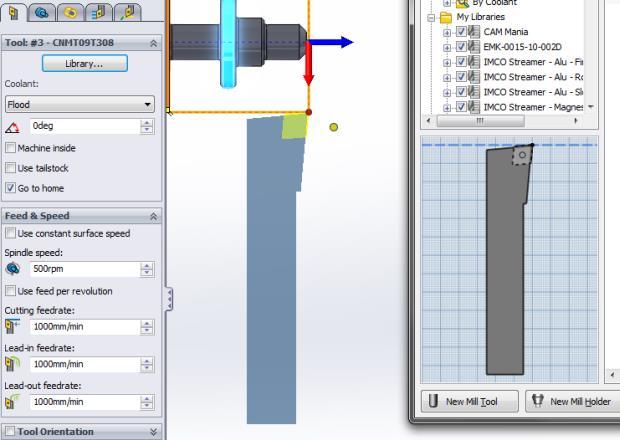Open the Geometry tab with blue part icon

click(42, 13)
